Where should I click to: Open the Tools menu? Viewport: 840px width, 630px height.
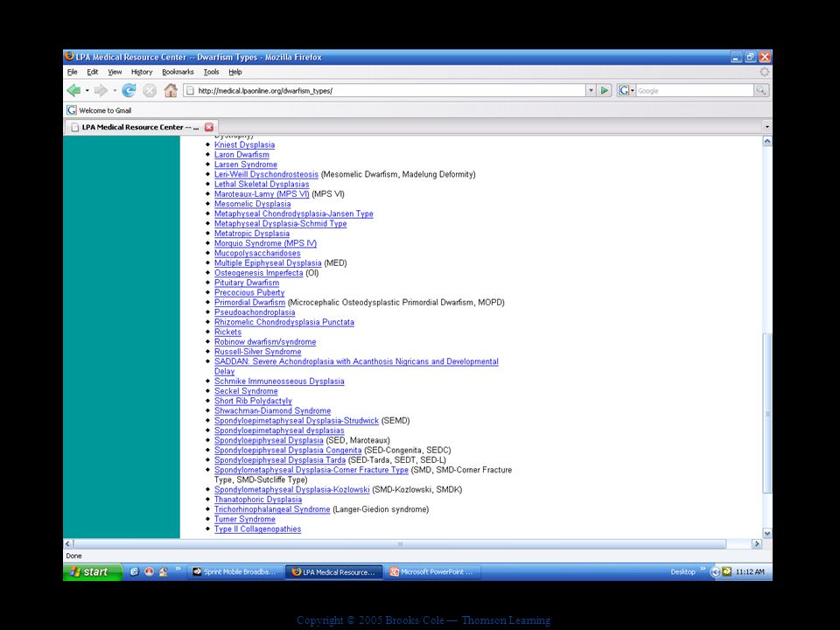click(x=211, y=72)
